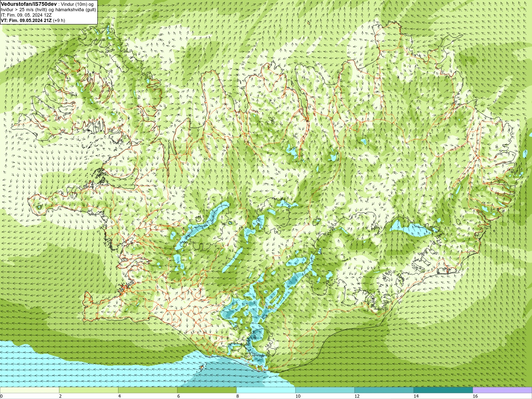Click the 0–2 m/s cream legend swatch

(x=30, y=390)
